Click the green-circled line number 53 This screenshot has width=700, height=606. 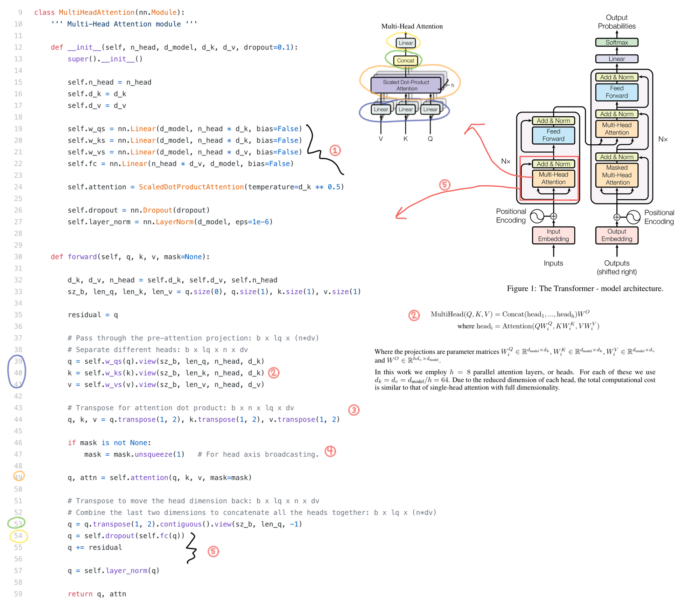pos(18,524)
